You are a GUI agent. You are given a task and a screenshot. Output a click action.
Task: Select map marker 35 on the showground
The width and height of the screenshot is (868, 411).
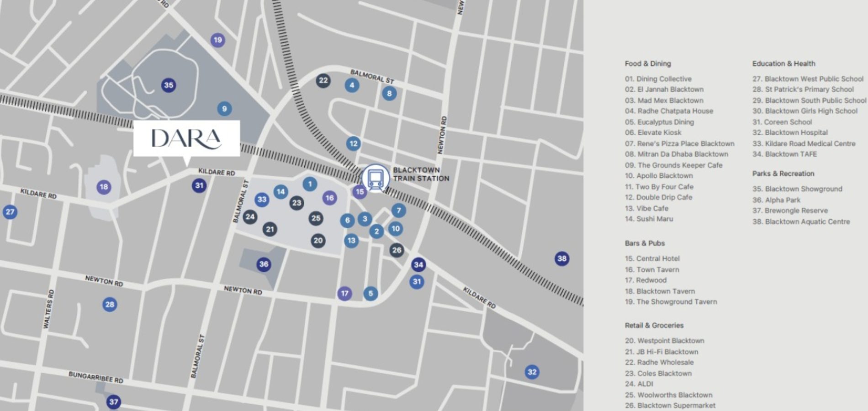pyautogui.click(x=169, y=85)
